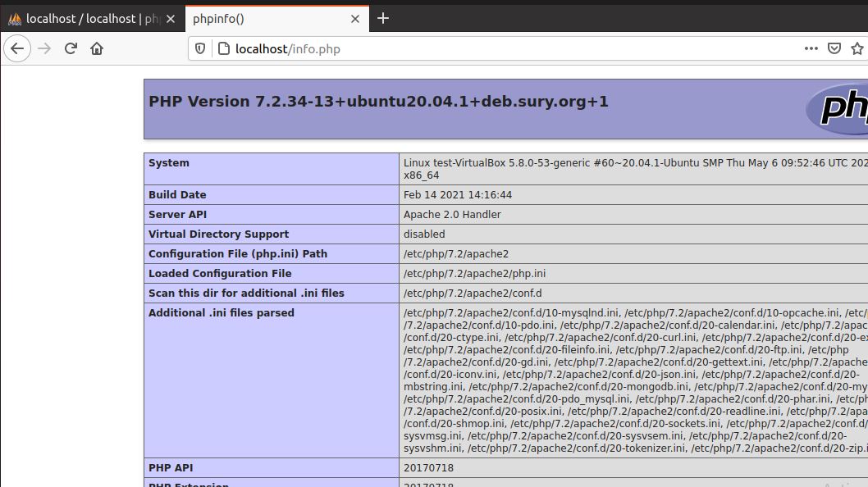The width and height of the screenshot is (868, 487).
Task: Click the Feb 14 2021 14:16:44 value
Action: [457, 195]
